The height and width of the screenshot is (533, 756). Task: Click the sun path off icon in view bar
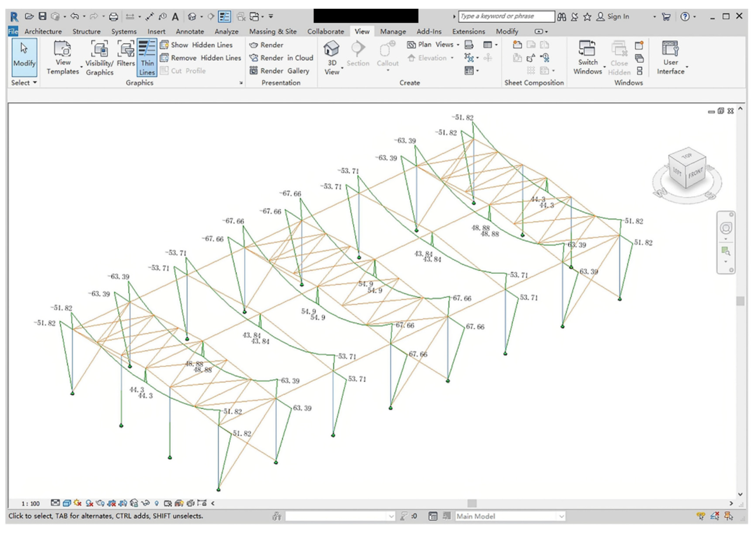pos(78,503)
